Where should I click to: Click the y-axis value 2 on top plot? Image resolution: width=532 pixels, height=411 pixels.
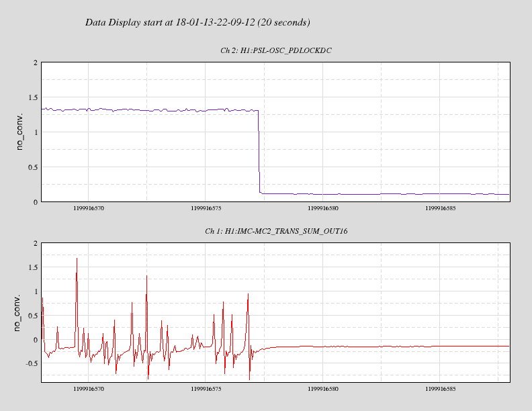pyautogui.click(x=35, y=62)
